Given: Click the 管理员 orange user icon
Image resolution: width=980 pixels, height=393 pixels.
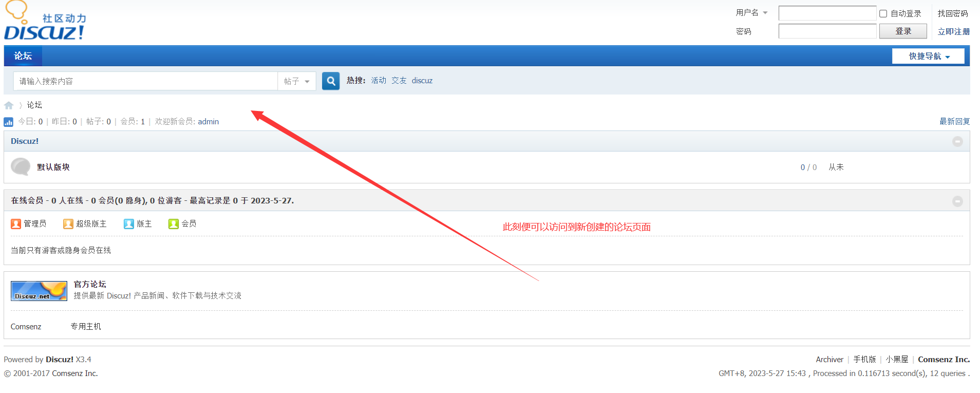Looking at the screenshot, I should pyautogui.click(x=16, y=223).
